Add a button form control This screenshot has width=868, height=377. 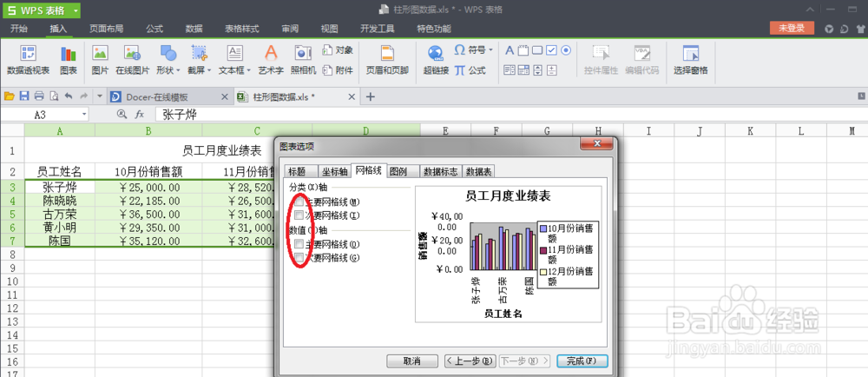(537, 51)
